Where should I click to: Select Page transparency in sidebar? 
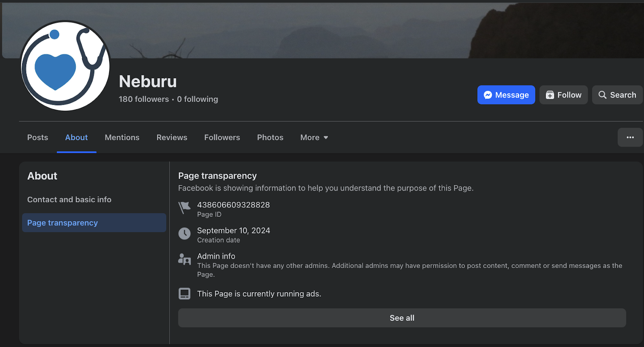coord(94,223)
